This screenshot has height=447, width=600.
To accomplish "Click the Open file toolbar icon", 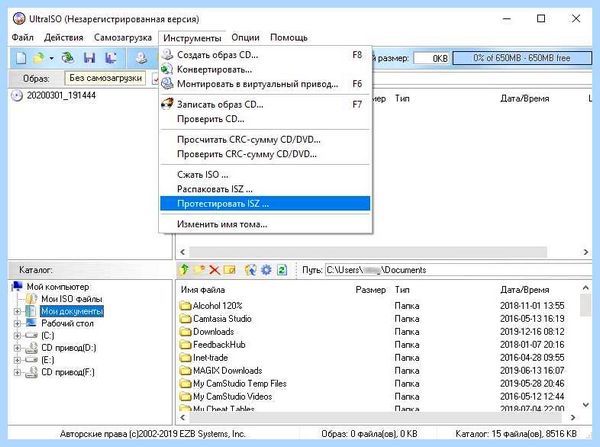I will (x=39, y=58).
